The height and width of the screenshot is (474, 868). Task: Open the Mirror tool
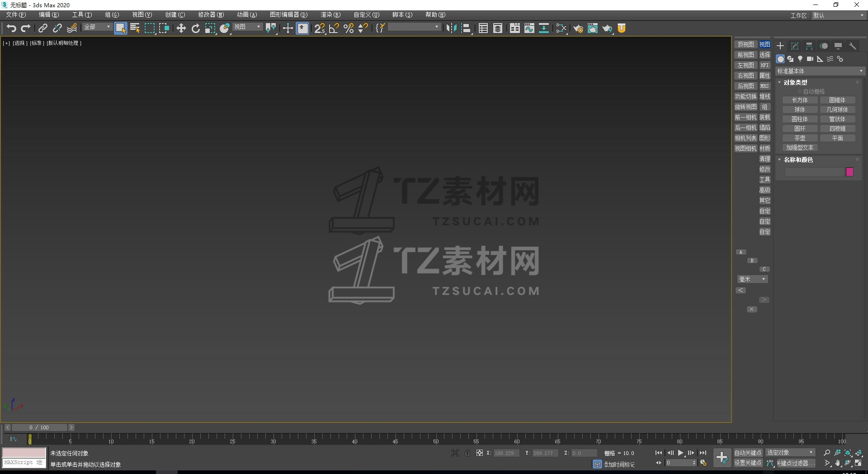point(451,28)
